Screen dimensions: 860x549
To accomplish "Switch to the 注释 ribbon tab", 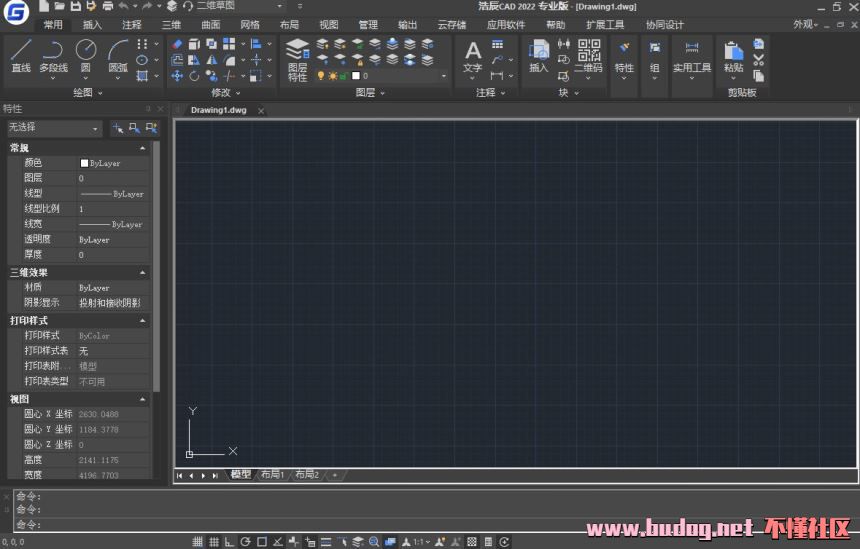I will (132, 24).
